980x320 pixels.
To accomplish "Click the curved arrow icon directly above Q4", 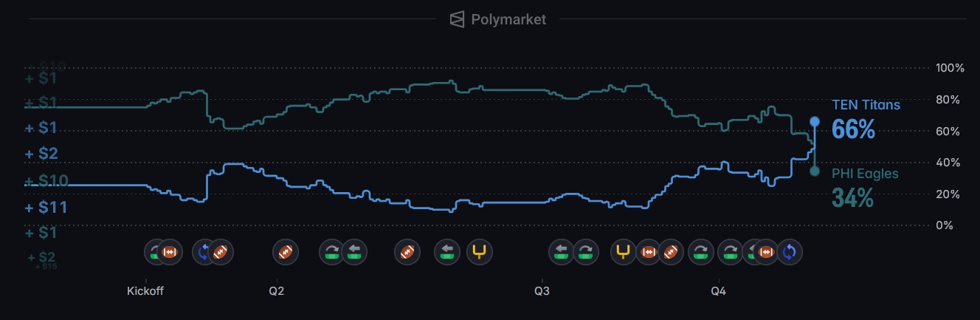I will (x=730, y=252).
